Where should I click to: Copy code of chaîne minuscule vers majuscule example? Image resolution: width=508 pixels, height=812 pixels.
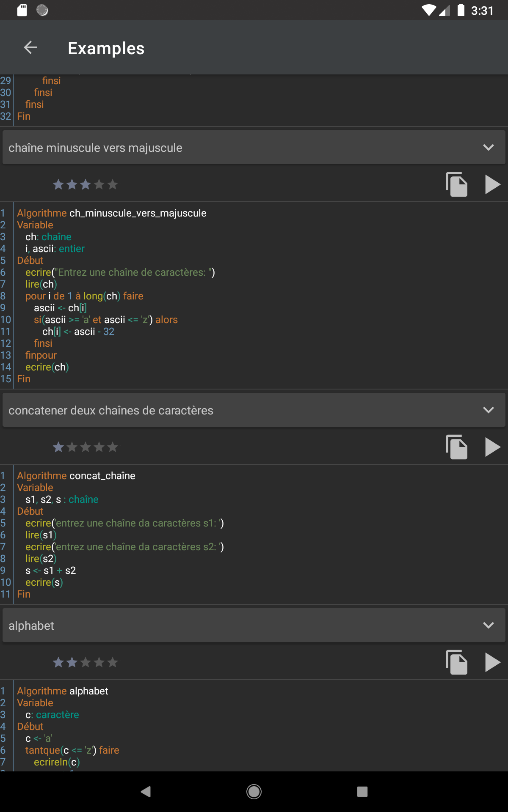(x=456, y=184)
